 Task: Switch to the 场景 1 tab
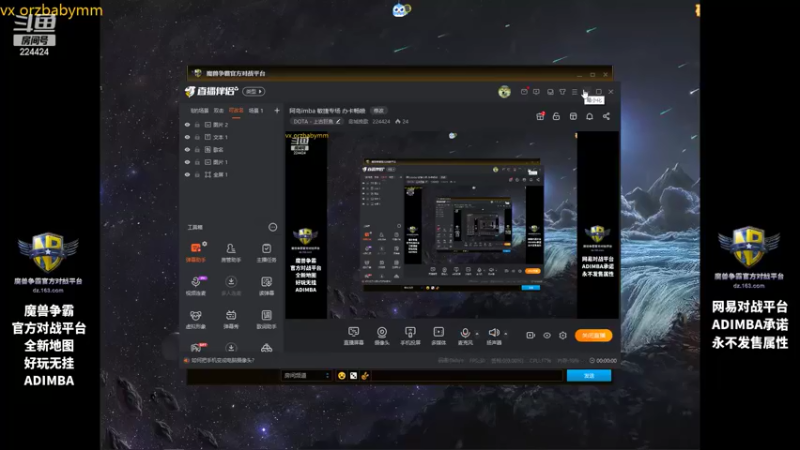tap(256, 110)
